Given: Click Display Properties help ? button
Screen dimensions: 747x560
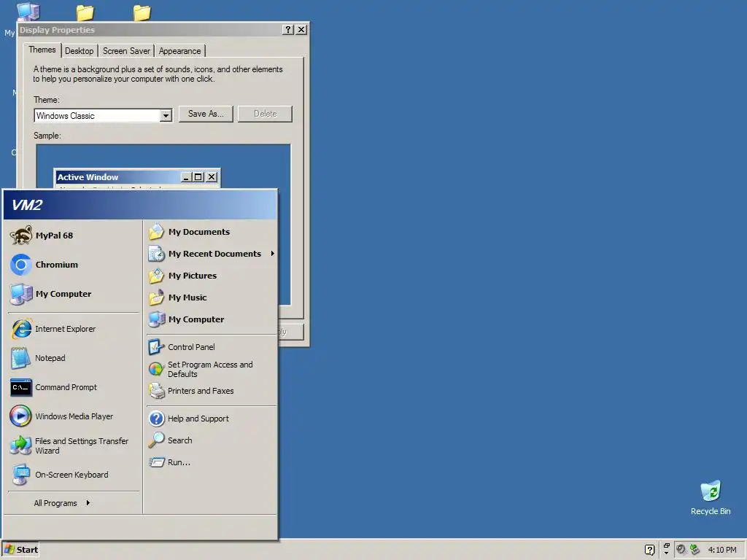Looking at the screenshot, I should [287, 29].
